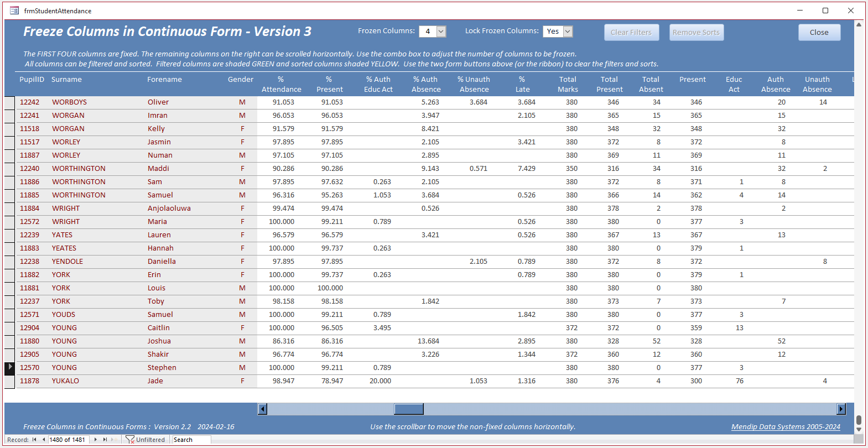The height and width of the screenshot is (448, 868).
Task: Click the Remove Sorts button
Action: tap(697, 33)
